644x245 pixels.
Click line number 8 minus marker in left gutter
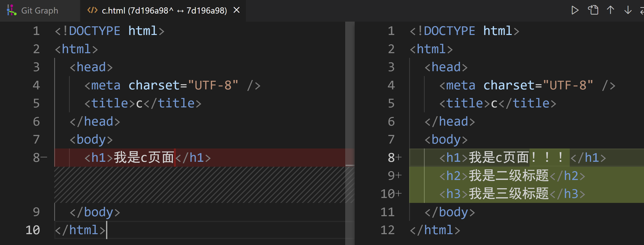click(x=40, y=158)
